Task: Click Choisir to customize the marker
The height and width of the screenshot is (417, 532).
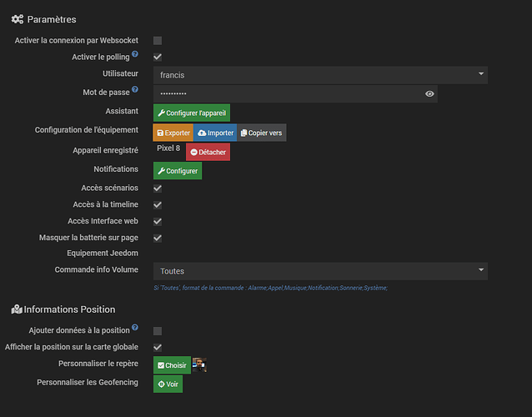Action: (172, 365)
